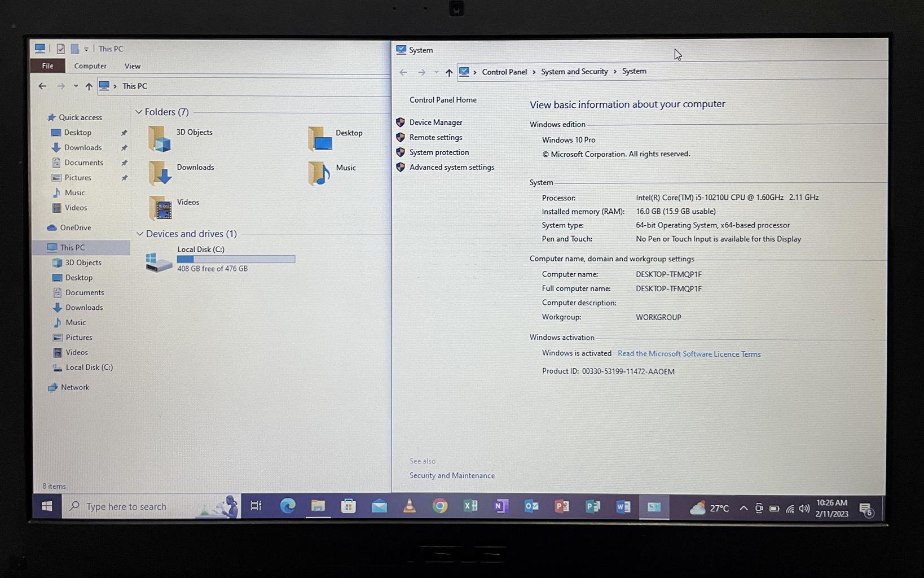Launch Excel from the taskbar
The image size is (924, 578).
point(470,506)
